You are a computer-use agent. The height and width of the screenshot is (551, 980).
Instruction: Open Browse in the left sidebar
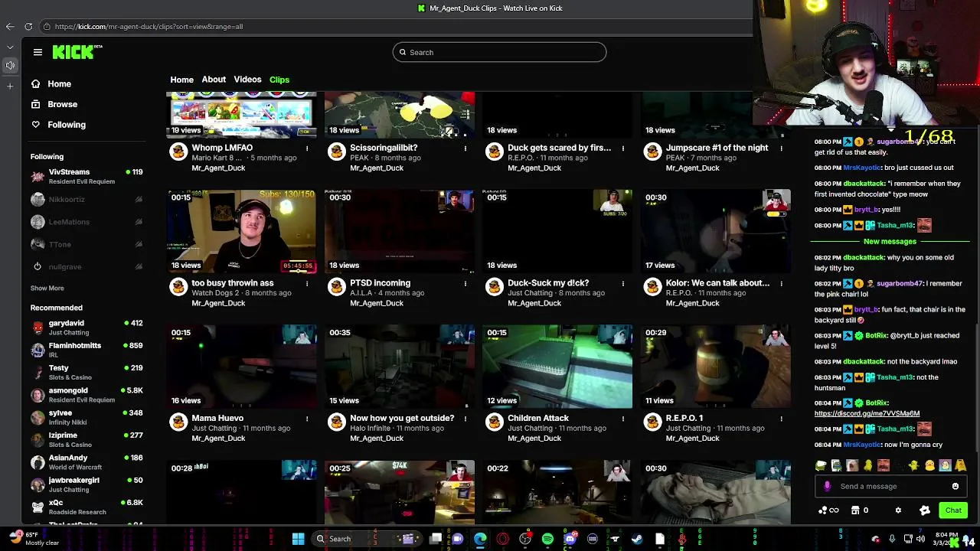54,104
